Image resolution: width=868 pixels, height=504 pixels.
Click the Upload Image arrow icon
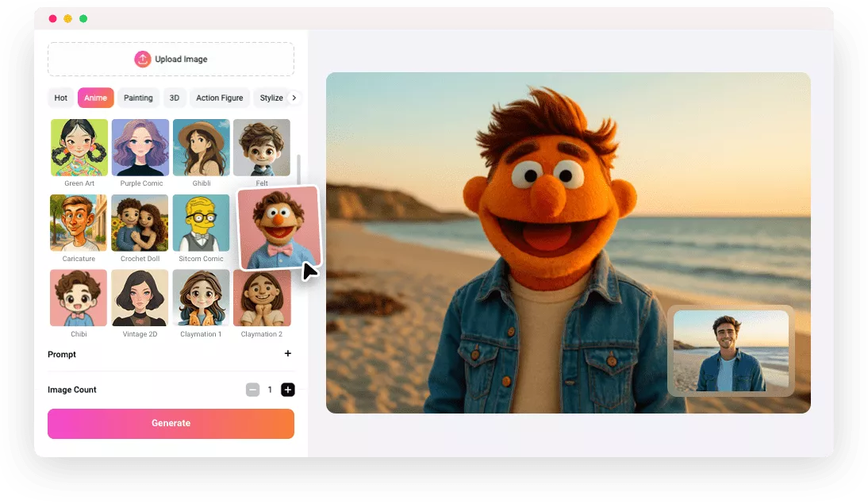[142, 60]
